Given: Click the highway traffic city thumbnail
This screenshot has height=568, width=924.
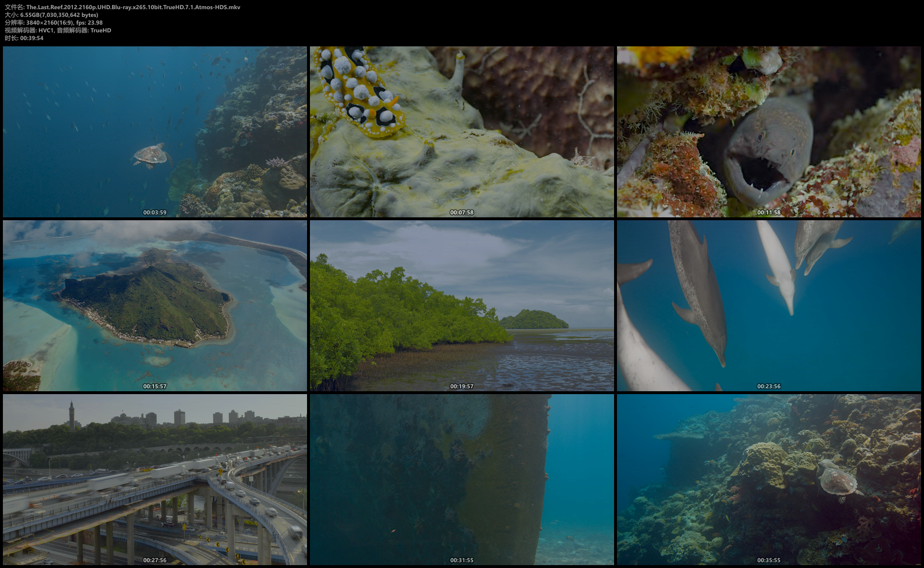Looking at the screenshot, I should 154,479.
